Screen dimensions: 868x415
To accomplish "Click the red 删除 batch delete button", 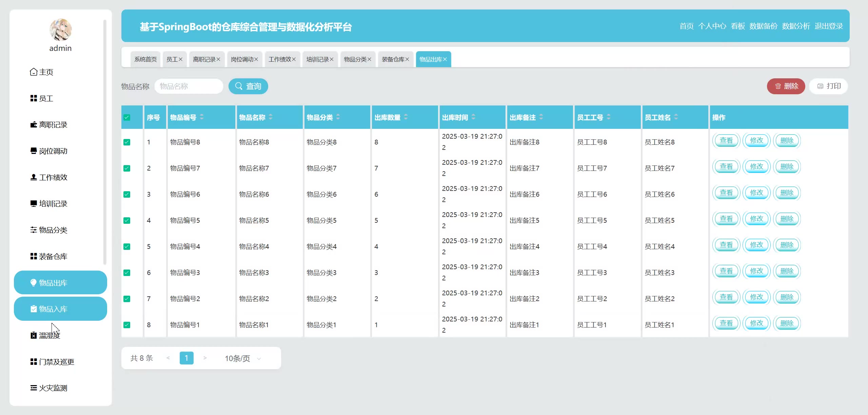I will coord(786,86).
